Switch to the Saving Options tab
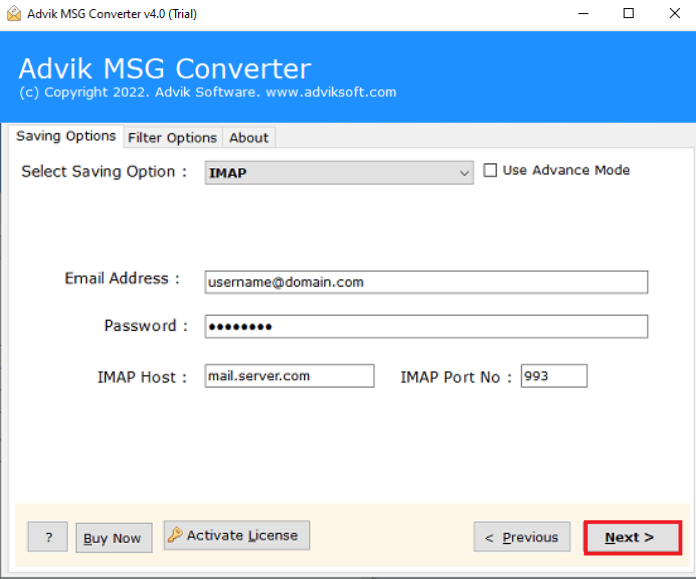Screen dimensions: 696x579 click(66, 136)
